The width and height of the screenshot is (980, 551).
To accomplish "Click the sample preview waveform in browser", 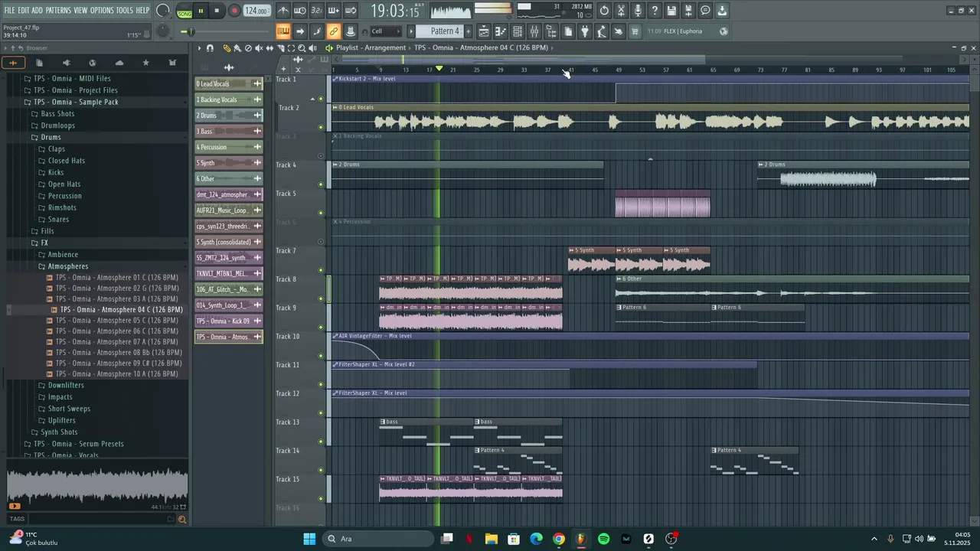I will pyautogui.click(x=97, y=486).
